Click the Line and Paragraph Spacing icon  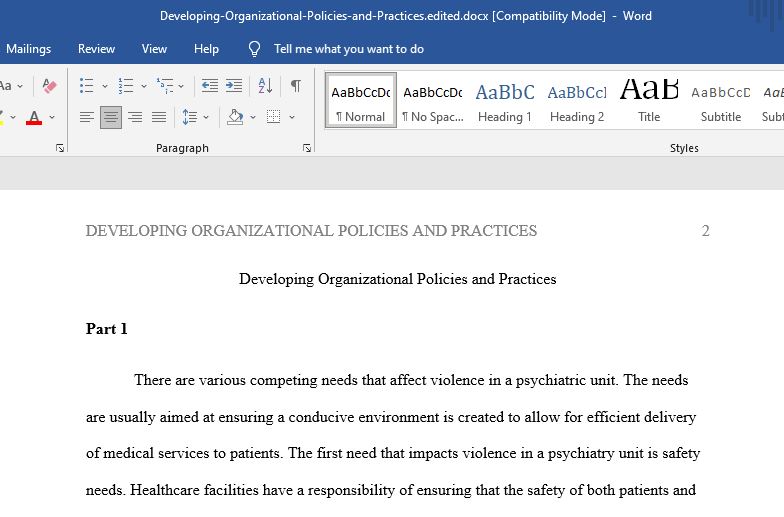click(x=190, y=117)
